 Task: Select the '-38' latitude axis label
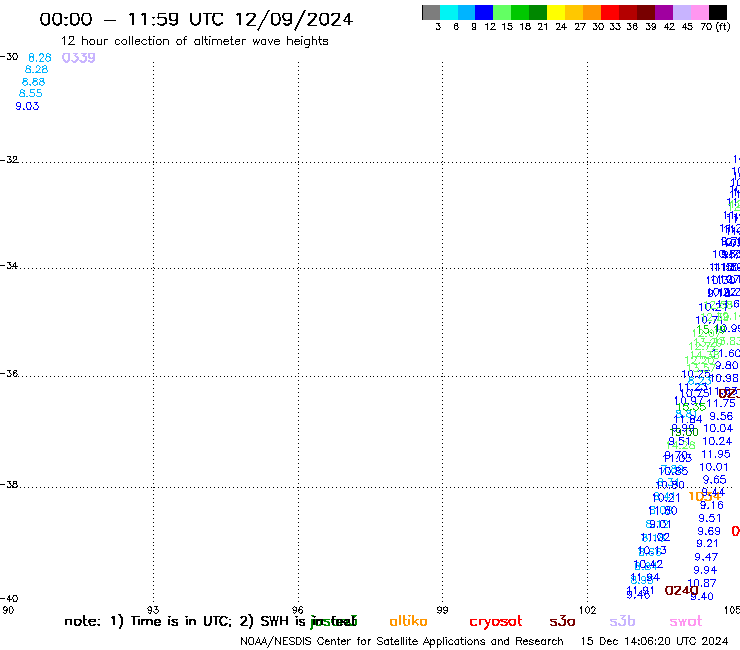coord(9,485)
